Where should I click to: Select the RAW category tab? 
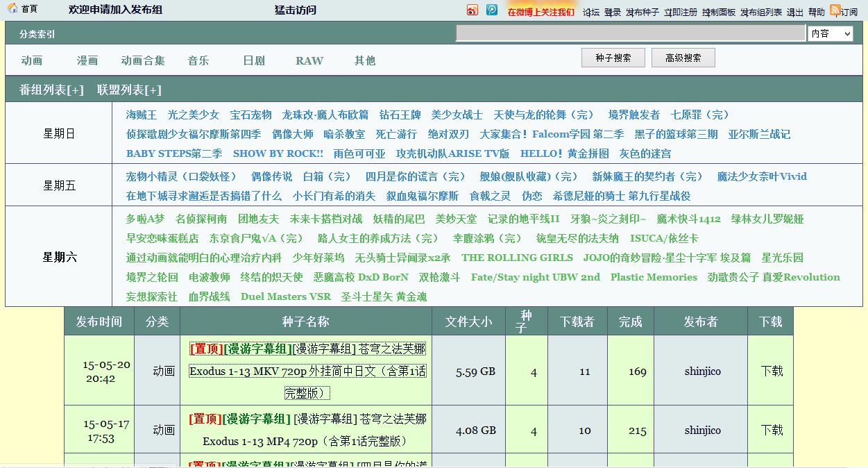tap(309, 60)
